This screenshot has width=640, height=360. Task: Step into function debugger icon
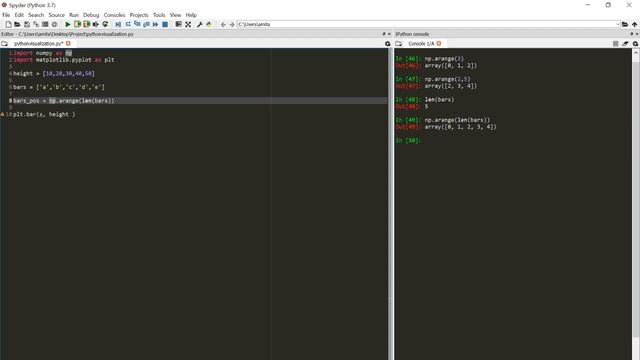[137, 24]
